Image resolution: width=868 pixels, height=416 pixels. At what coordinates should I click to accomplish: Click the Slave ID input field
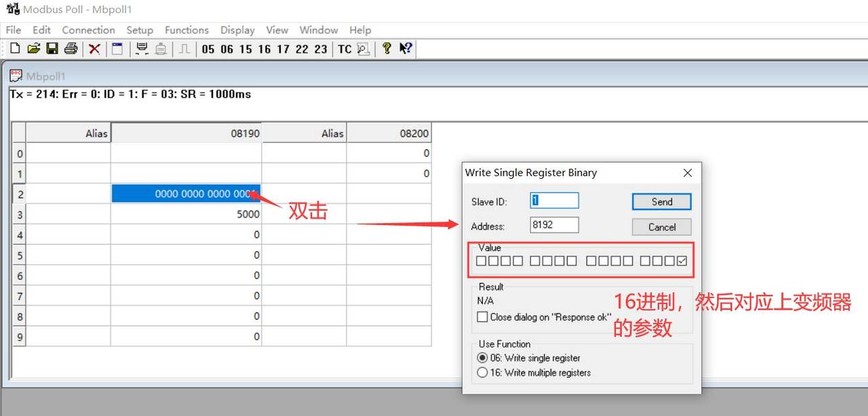(554, 200)
